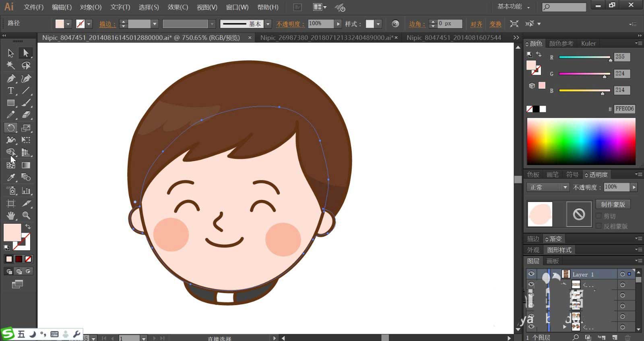644x341 pixels.
Task: Switch to the 颜色参考 panel tab
Action: tap(561, 44)
